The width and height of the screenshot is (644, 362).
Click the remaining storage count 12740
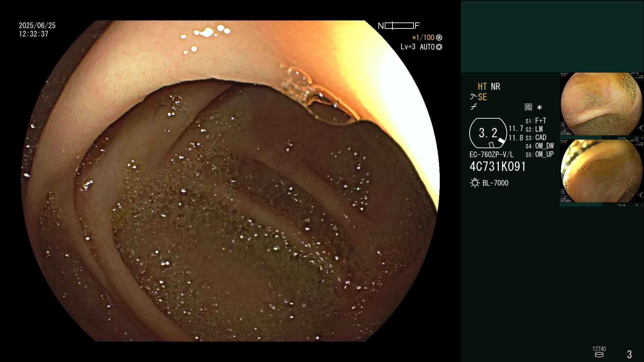599,349
